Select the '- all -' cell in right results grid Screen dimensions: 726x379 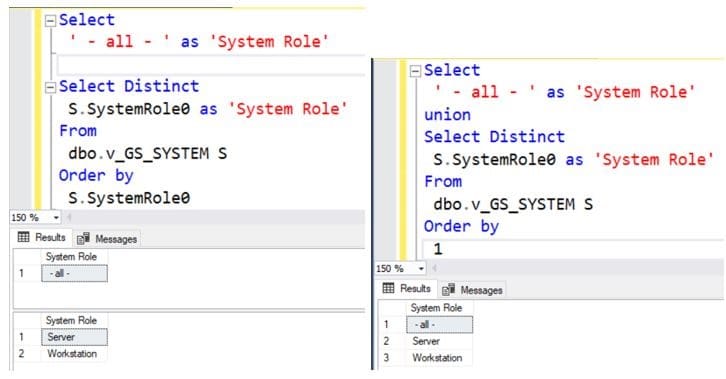click(439, 324)
